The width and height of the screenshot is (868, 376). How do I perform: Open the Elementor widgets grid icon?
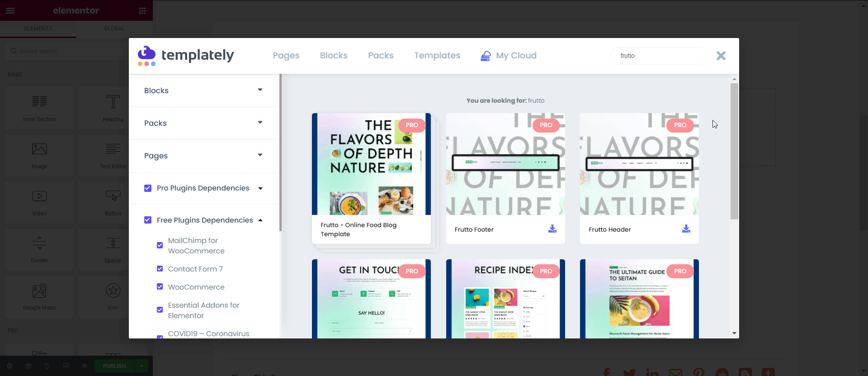point(142,10)
